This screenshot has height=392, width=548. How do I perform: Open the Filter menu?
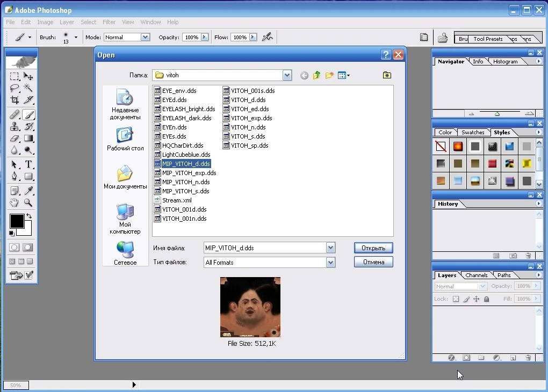click(109, 22)
